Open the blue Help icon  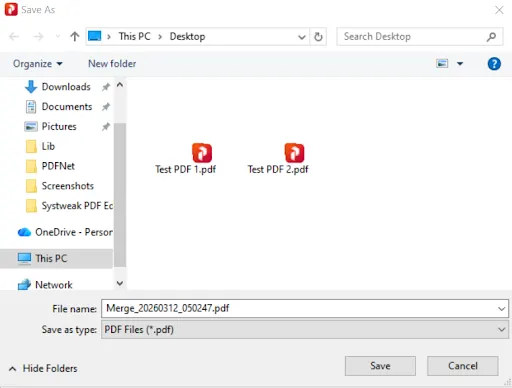[494, 64]
